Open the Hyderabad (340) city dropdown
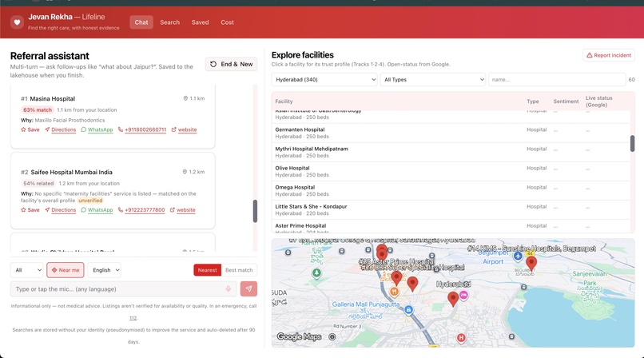Image resolution: width=644 pixels, height=358 pixels. coord(324,80)
